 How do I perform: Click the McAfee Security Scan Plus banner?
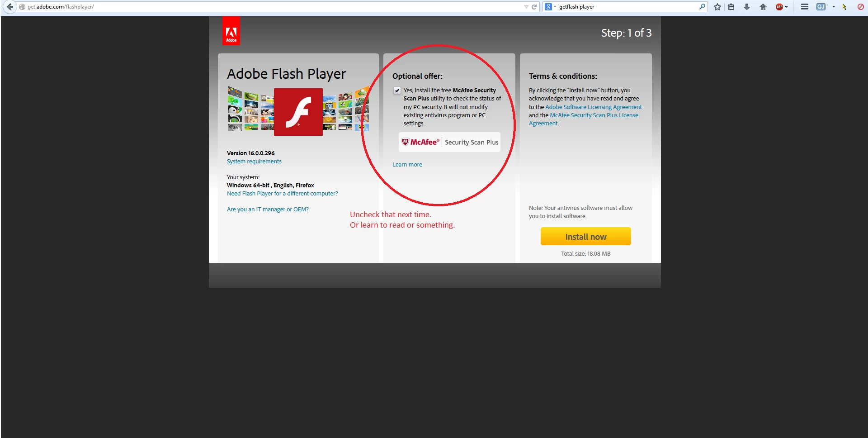(x=449, y=142)
